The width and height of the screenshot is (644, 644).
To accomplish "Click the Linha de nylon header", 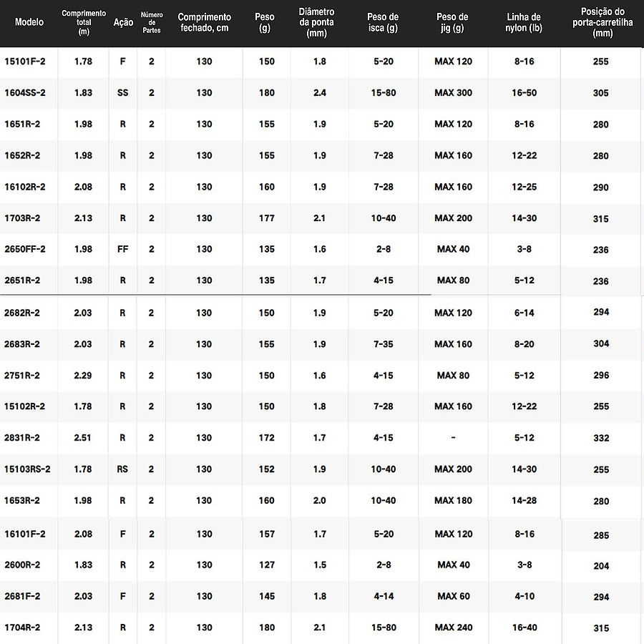I will [524, 23].
